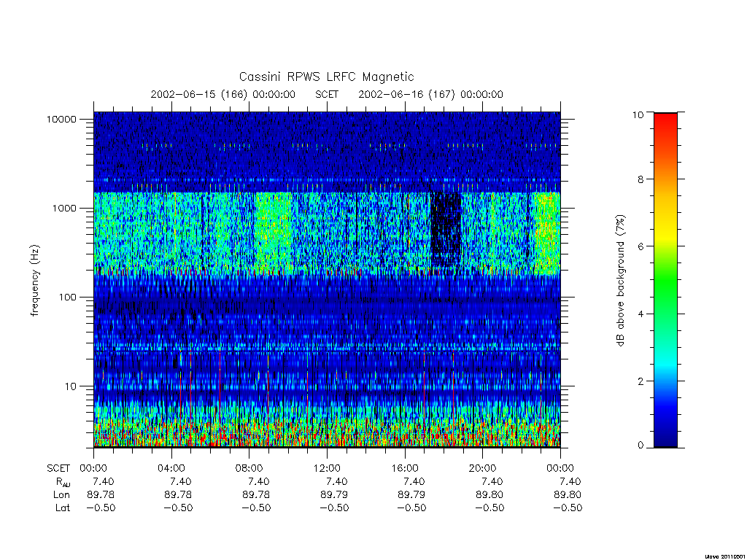Click the colorbar tick label 0

640,446
